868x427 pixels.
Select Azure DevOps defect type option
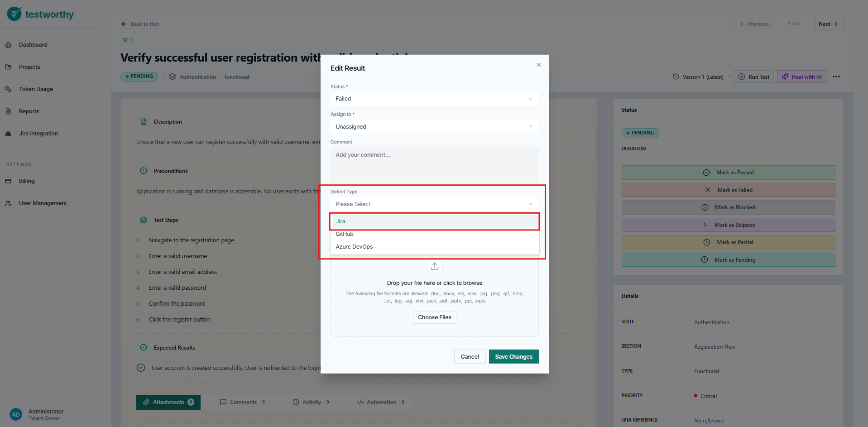coord(435,247)
